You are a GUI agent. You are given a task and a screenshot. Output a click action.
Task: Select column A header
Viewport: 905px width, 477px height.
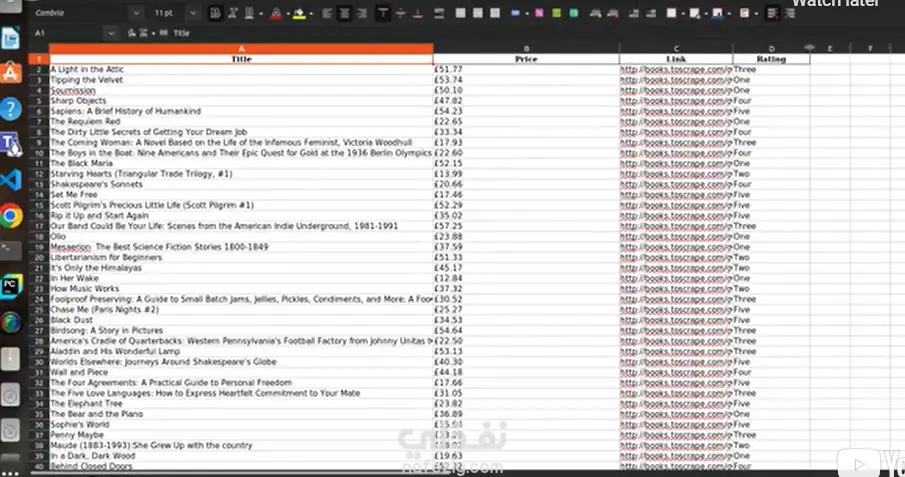(241, 49)
